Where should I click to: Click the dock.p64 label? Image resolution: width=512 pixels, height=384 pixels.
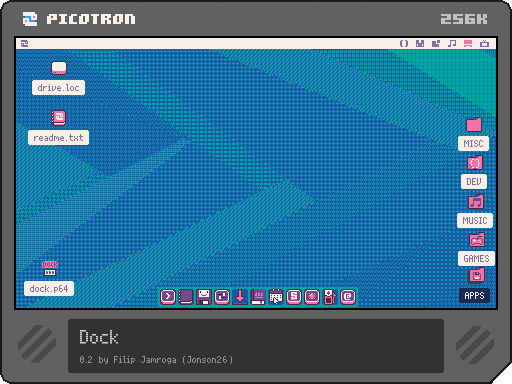coord(49,289)
